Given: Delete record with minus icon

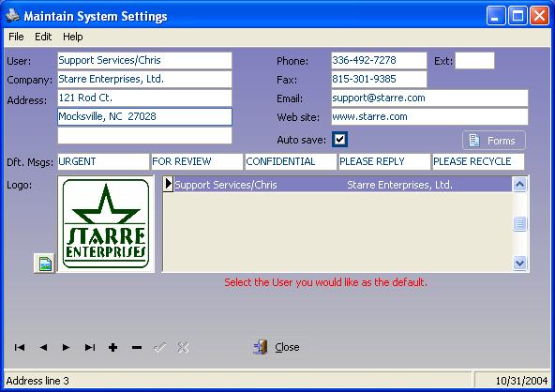Looking at the screenshot, I should [x=137, y=347].
